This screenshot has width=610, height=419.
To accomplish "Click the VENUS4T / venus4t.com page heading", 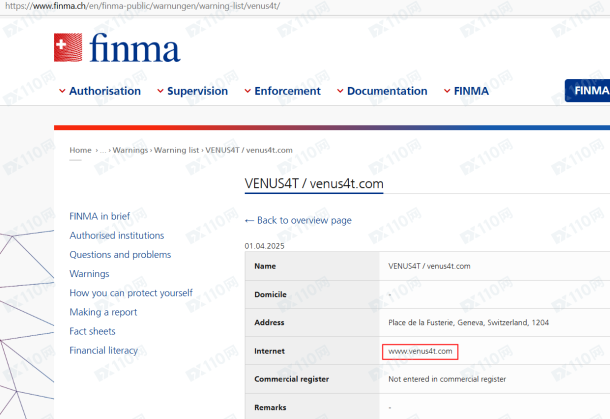I will pyautogui.click(x=314, y=184).
